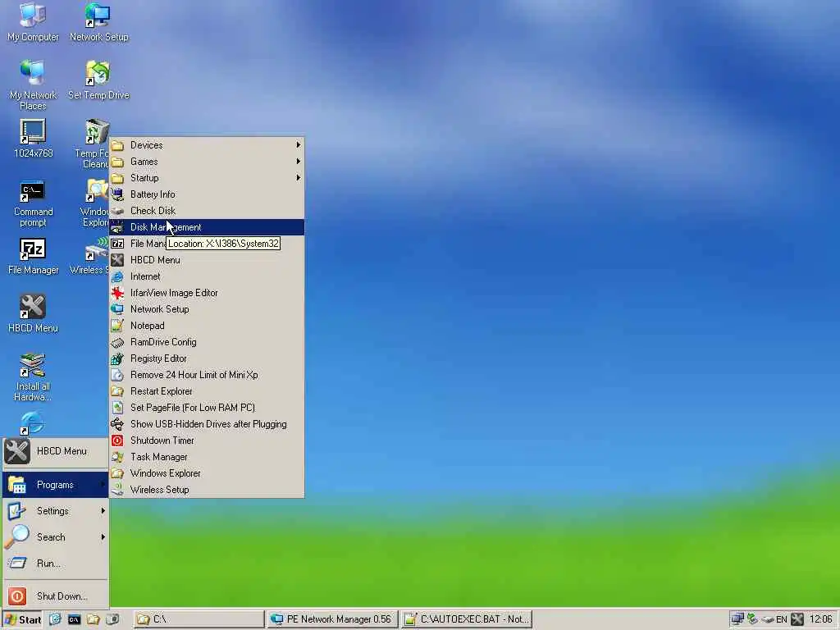Choose Run... from start menu
This screenshot has height=630, width=840.
[56, 564]
